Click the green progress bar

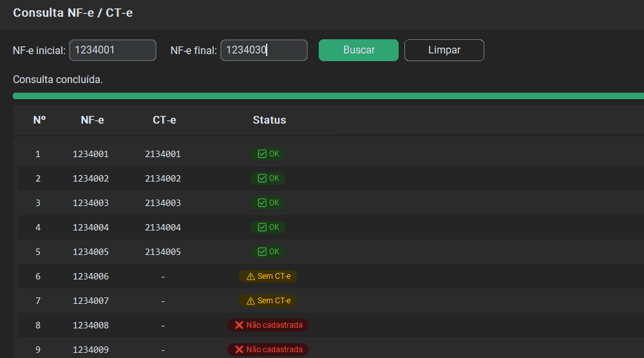pyautogui.click(x=328, y=96)
